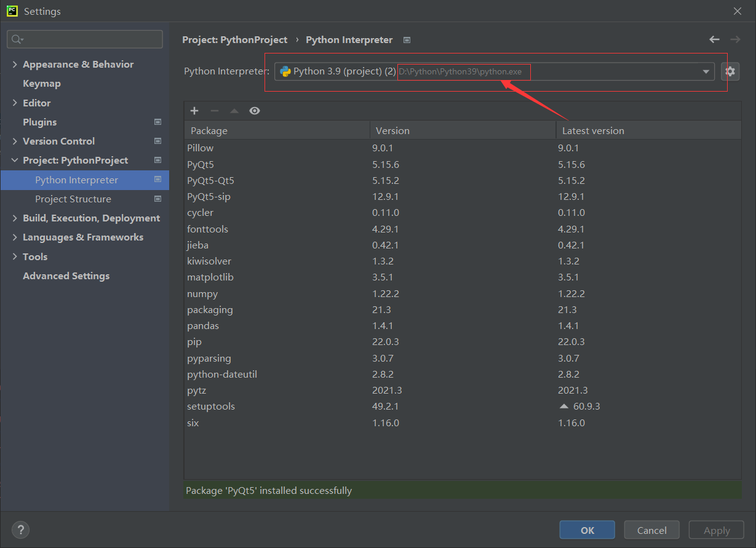This screenshot has height=548, width=756.
Task: Select the cycler package row
Action: [x=463, y=213]
